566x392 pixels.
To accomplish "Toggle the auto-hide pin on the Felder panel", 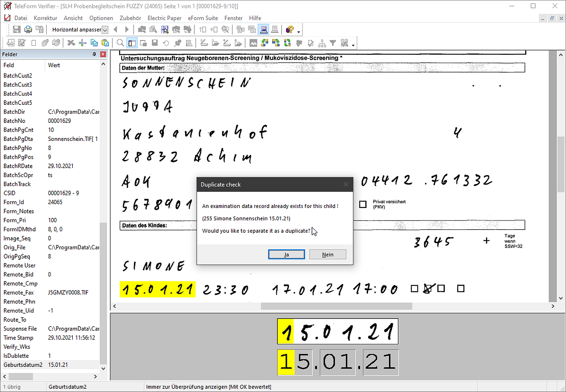I will point(94,54).
